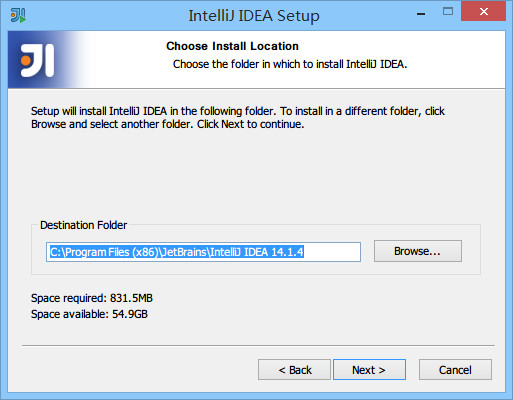Cancel the IntelliJ IDEA installation
This screenshot has width=513, height=400.
coord(455,370)
